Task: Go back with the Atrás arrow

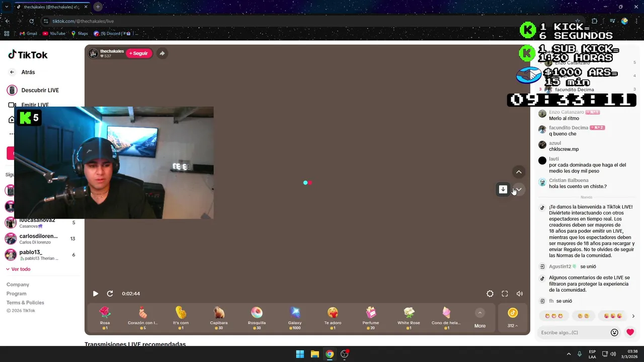Action: pos(12,72)
